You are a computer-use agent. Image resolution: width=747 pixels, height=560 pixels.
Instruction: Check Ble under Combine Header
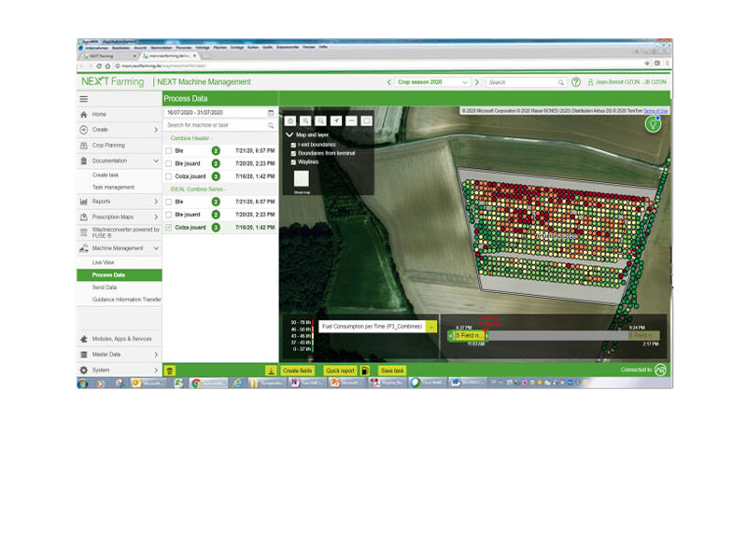pos(168,151)
